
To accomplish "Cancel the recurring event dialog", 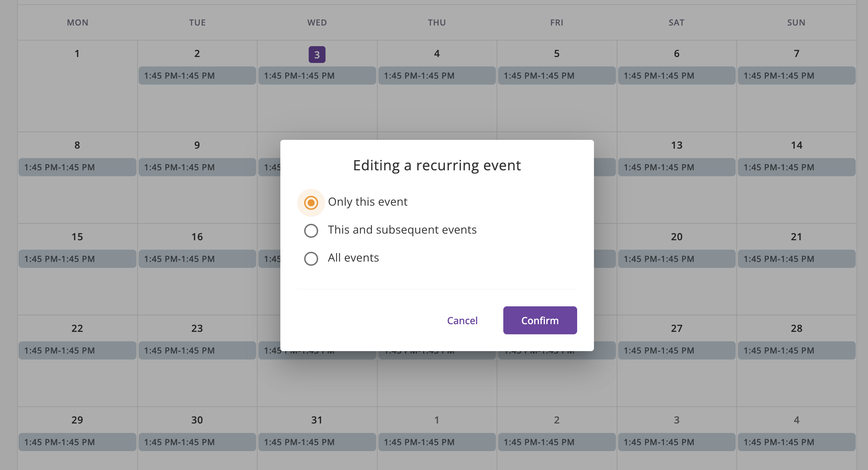I will (462, 320).
